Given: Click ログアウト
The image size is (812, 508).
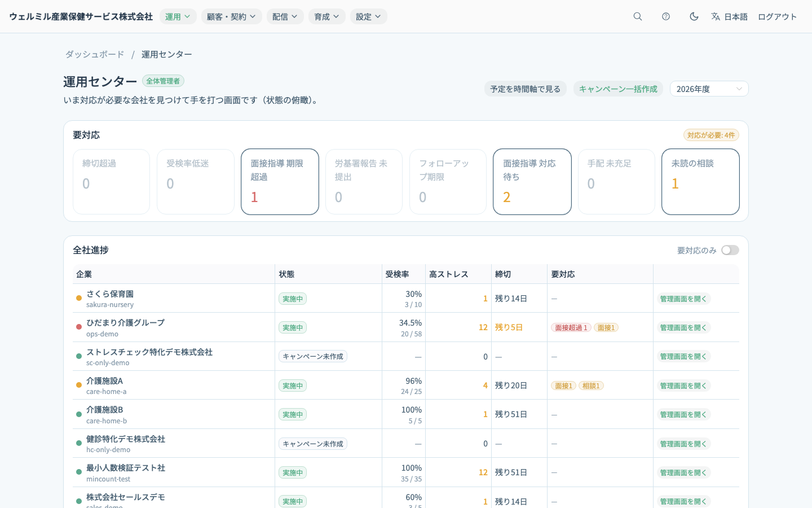Looking at the screenshot, I should 778,16.
